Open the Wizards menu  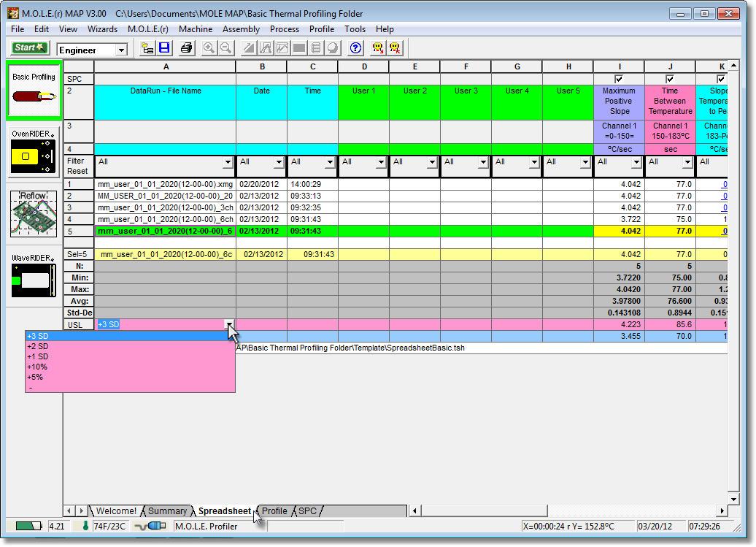point(102,29)
